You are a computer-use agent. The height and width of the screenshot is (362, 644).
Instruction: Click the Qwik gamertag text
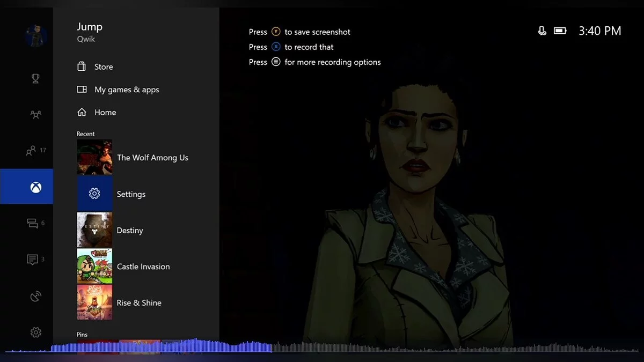(x=85, y=39)
